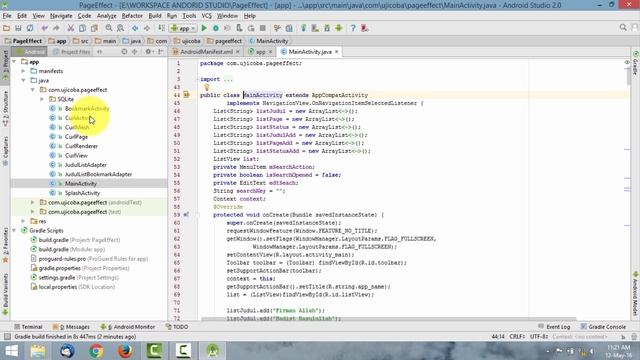Click the SDK Manager icon
Viewport: 640px width, 360px height.
pyautogui.click(x=327, y=28)
